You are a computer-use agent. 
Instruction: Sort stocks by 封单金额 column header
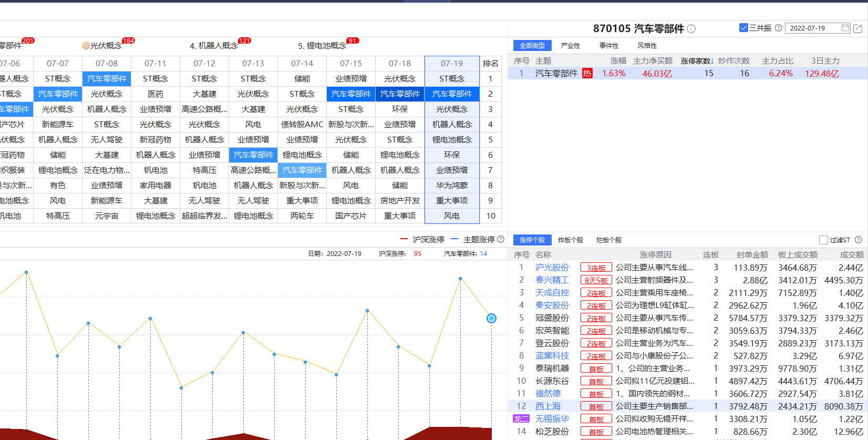752,255
